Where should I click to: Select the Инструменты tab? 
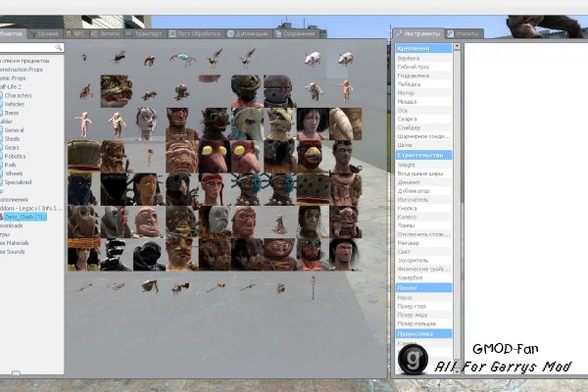click(x=418, y=33)
